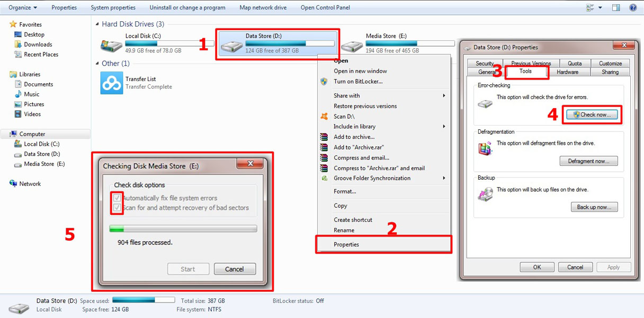Toggle Scan for bad sectors recovery
Screen dimensions: 644x318
click(x=117, y=208)
